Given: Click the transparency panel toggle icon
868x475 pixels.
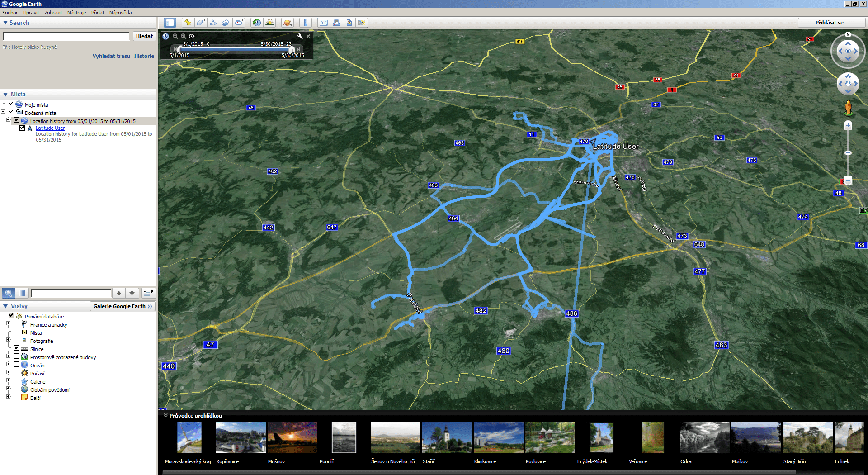Looking at the screenshot, I should 22,293.
